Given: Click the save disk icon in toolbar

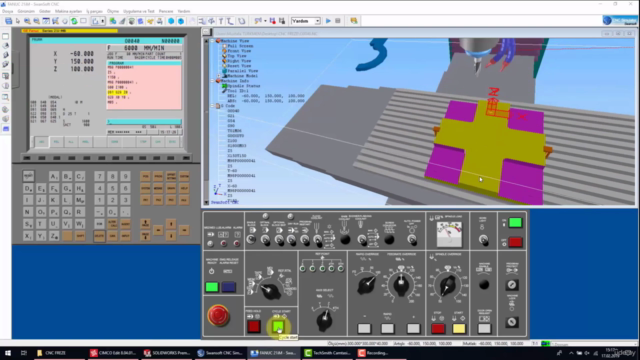Looking at the screenshot, I should [8, 21].
